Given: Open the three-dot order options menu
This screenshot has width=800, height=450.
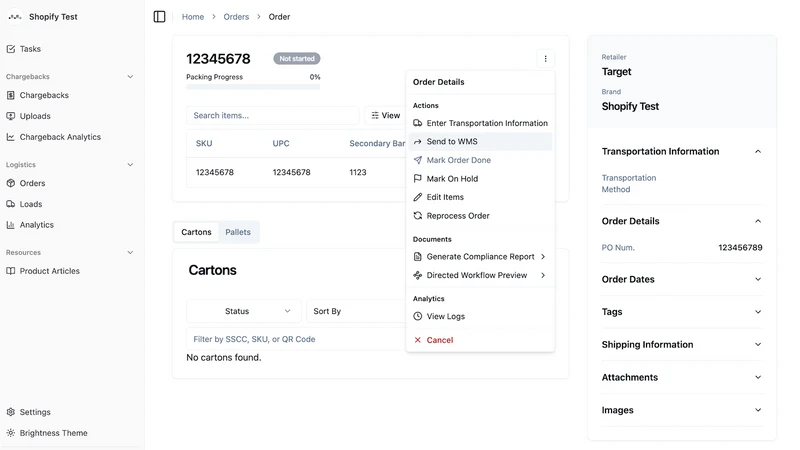Looking at the screenshot, I should point(545,59).
